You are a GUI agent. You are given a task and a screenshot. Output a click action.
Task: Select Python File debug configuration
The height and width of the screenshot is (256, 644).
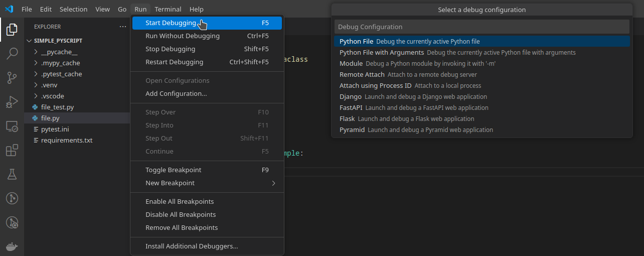(482, 41)
